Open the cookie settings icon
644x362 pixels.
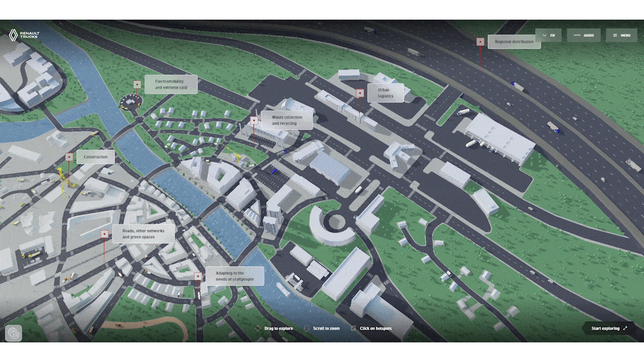(14, 333)
